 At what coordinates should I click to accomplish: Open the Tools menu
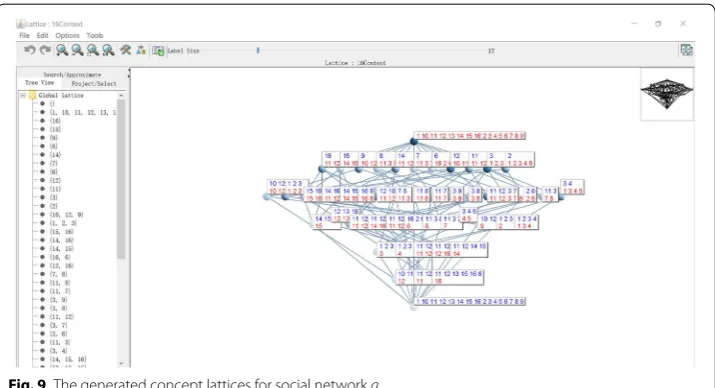[x=95, y=36]
